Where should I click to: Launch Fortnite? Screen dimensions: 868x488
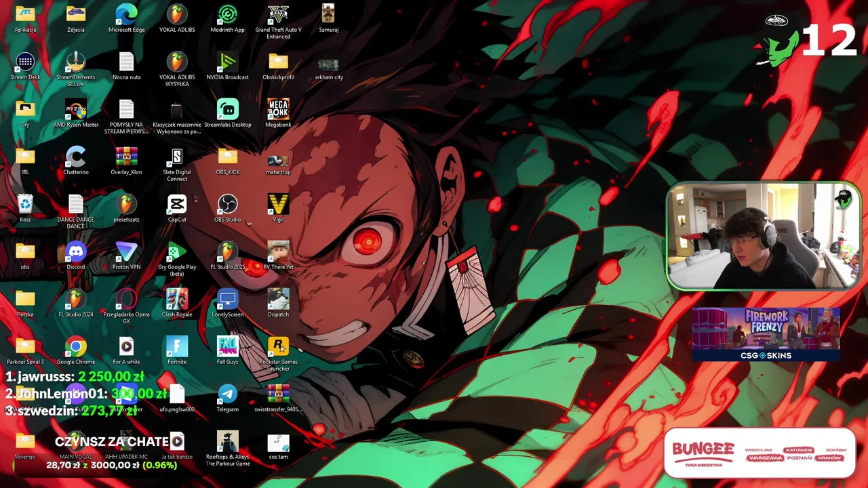(x=177, y=351)
